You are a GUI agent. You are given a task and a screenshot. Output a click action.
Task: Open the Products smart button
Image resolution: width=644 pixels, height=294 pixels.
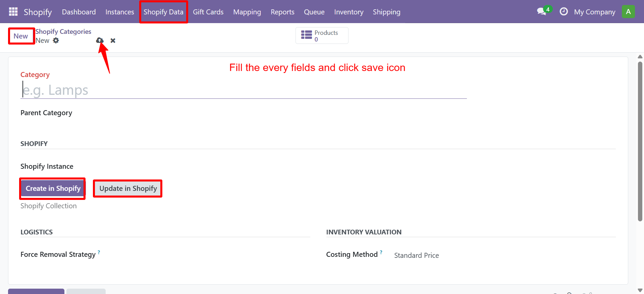(x=321, y=35)
